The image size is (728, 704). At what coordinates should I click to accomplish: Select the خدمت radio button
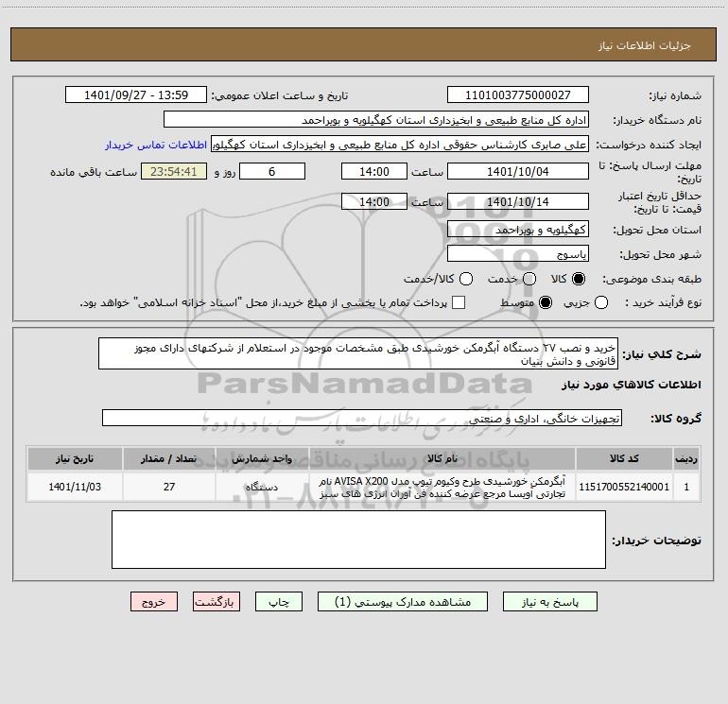(529, 279)
